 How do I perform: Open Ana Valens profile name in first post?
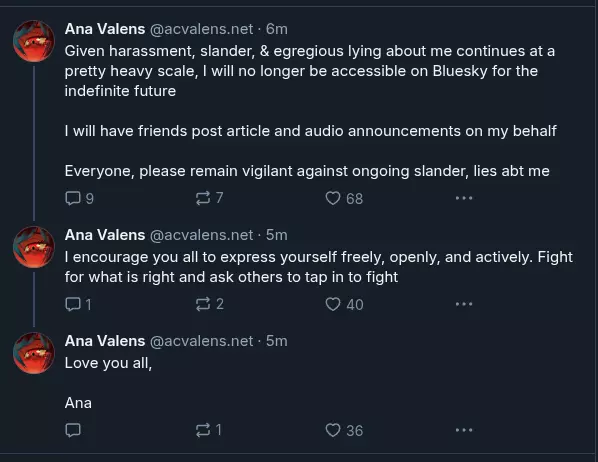tap(105, 29)
